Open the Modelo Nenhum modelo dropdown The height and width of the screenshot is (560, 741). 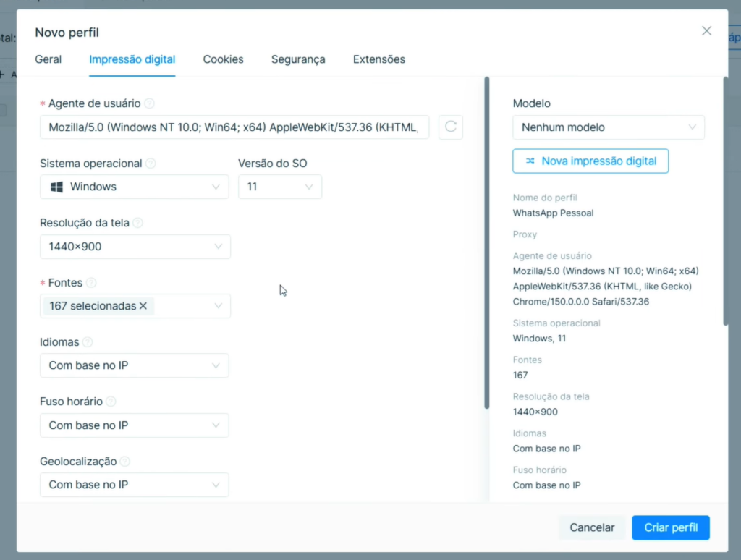[x=608, y=127]
